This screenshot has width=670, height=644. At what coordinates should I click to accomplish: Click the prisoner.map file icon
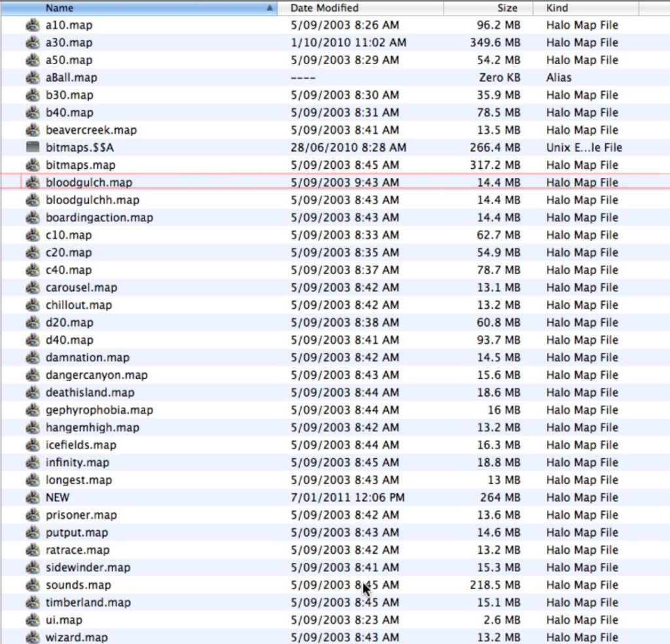pos(33,515)
